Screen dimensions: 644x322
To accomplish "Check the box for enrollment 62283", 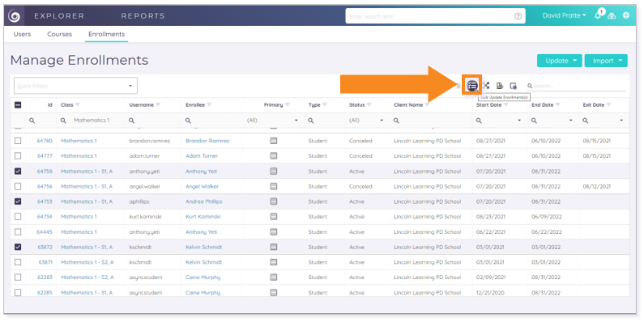I will pos(18,278).
